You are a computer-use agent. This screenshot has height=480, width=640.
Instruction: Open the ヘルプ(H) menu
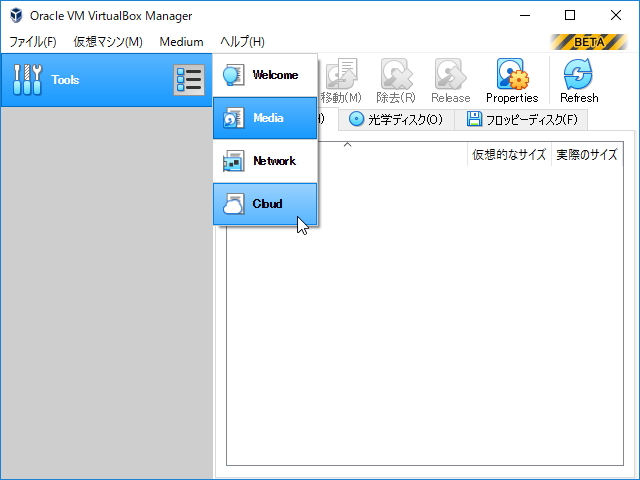(242, 42)
